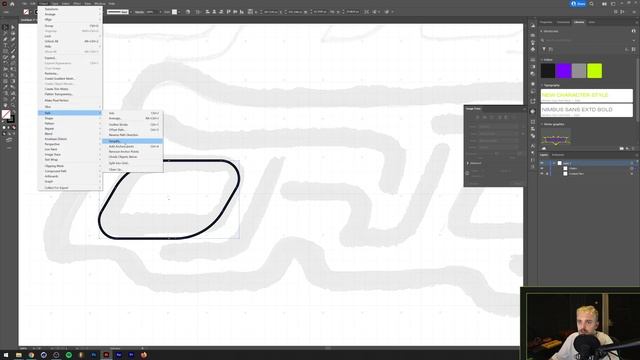This screenshot has width=640, height=360.
Task: Open Clipping Mask submenu in Object menu
Action: [70, 166]
